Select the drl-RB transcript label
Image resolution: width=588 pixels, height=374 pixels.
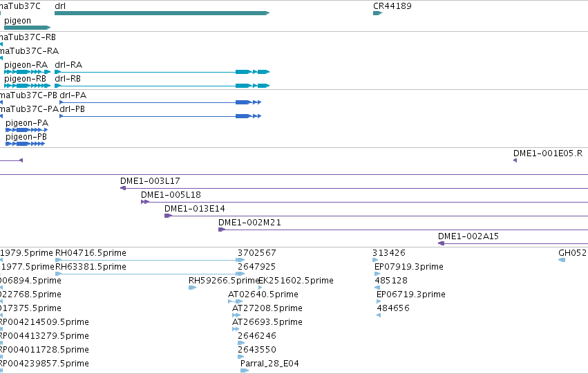(x=68, y=79)
